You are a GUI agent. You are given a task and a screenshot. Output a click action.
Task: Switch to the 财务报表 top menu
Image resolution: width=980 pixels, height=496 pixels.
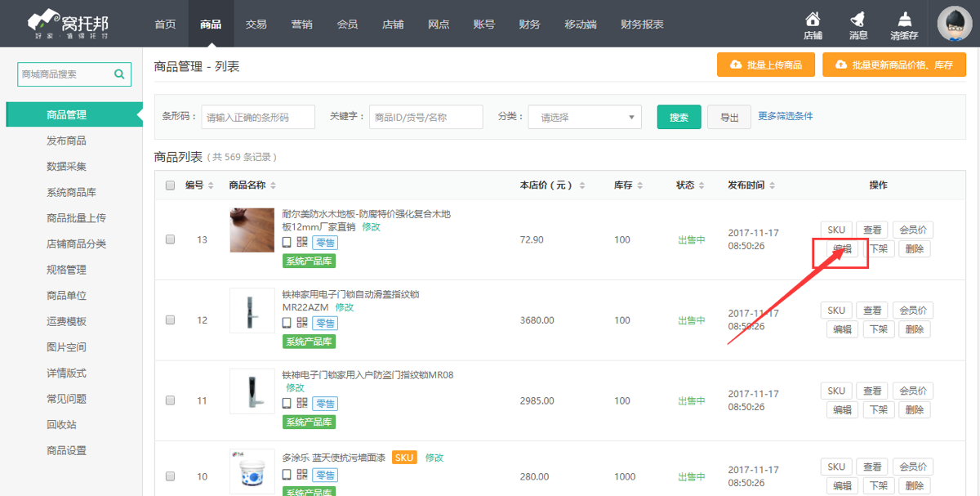click(x=642, y=25)
